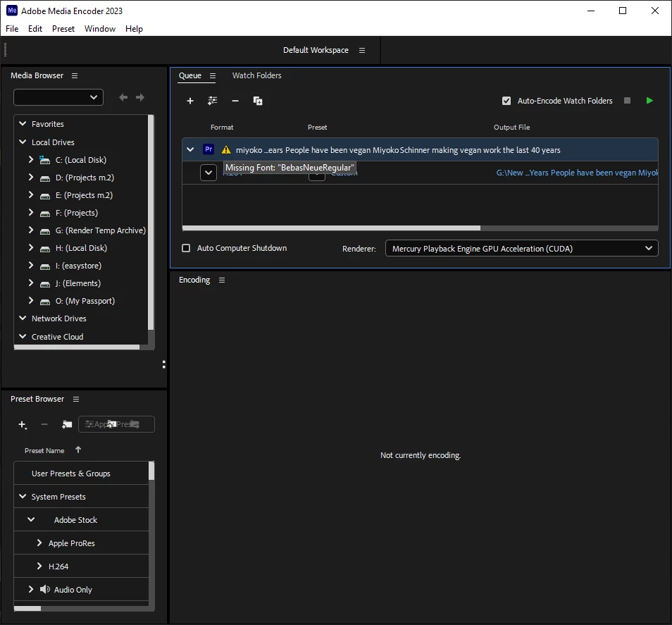Click the Delete Preset minus icon
The height and width of the screenshot is (625, 672).
coord(44,424)
